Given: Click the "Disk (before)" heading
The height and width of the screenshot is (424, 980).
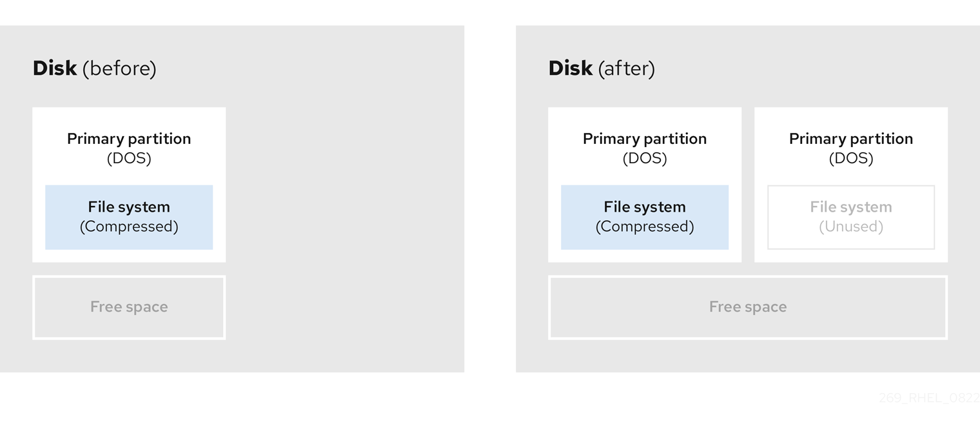Looking at the screenshot, I should click(x=95, y=68).
